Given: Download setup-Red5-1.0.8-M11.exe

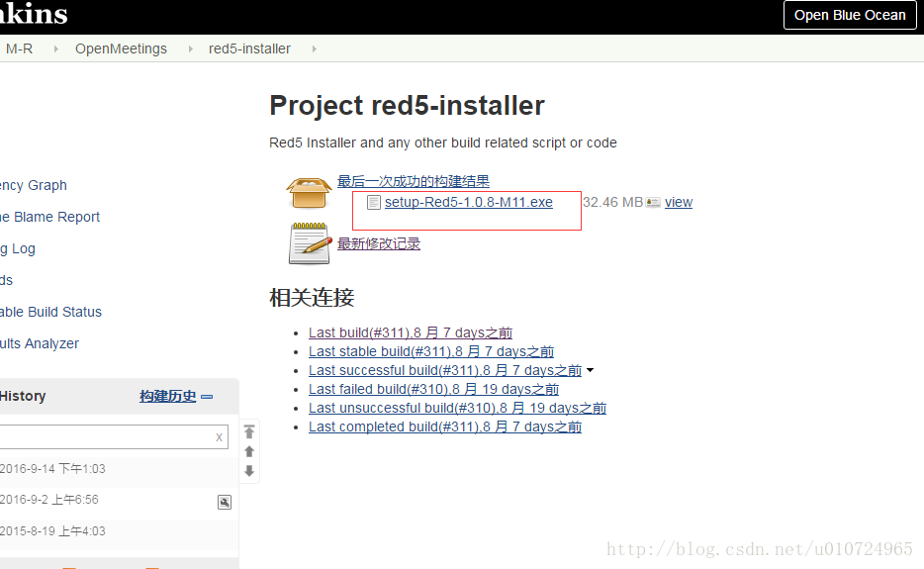Looking at the screenshot, I should [469, 202].
